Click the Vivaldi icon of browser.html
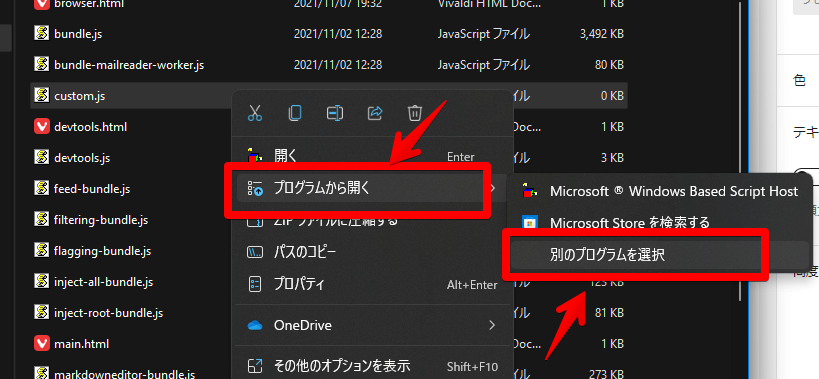 [41, 5]
